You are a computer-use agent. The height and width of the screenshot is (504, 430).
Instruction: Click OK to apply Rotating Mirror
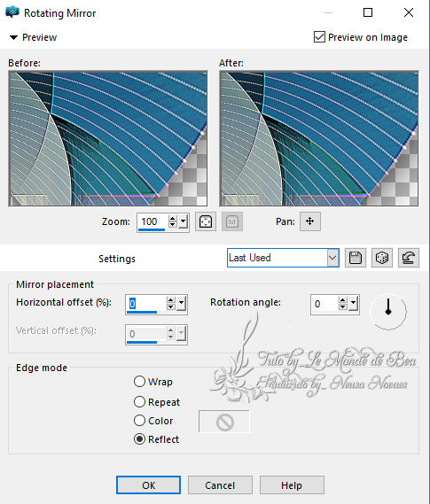(148, 485)
